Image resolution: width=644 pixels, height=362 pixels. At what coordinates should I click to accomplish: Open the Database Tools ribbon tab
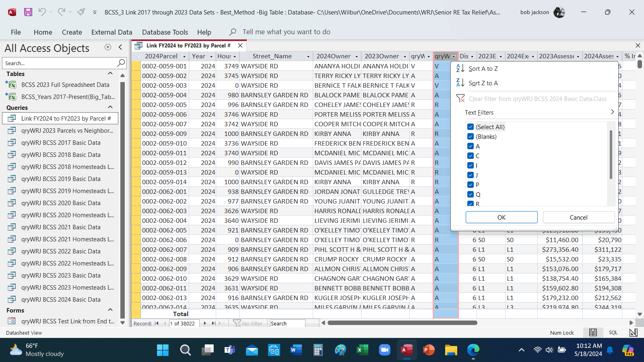pos(165,32)
